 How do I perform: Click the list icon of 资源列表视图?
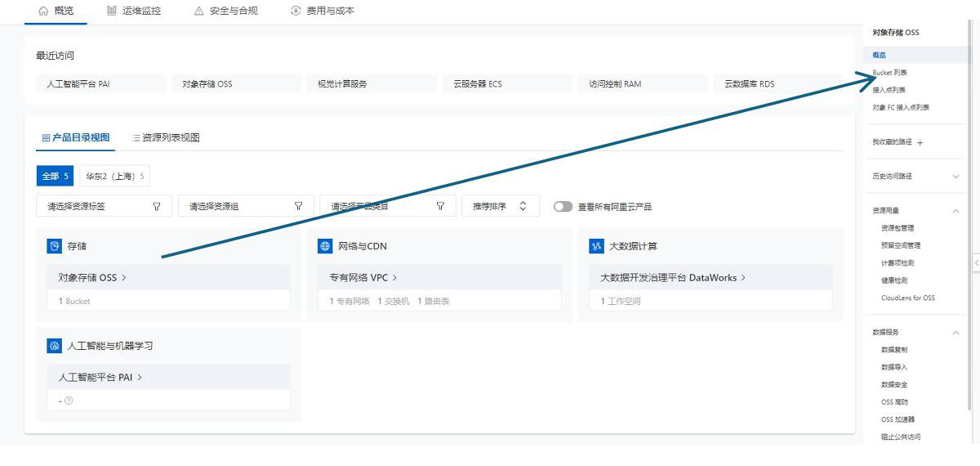[136, 138]
